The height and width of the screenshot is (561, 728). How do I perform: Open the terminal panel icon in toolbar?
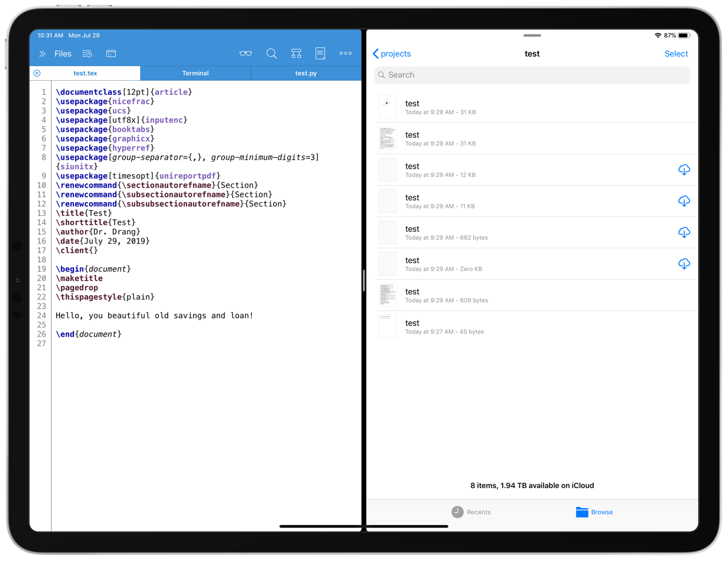click(x=111, y=54)
